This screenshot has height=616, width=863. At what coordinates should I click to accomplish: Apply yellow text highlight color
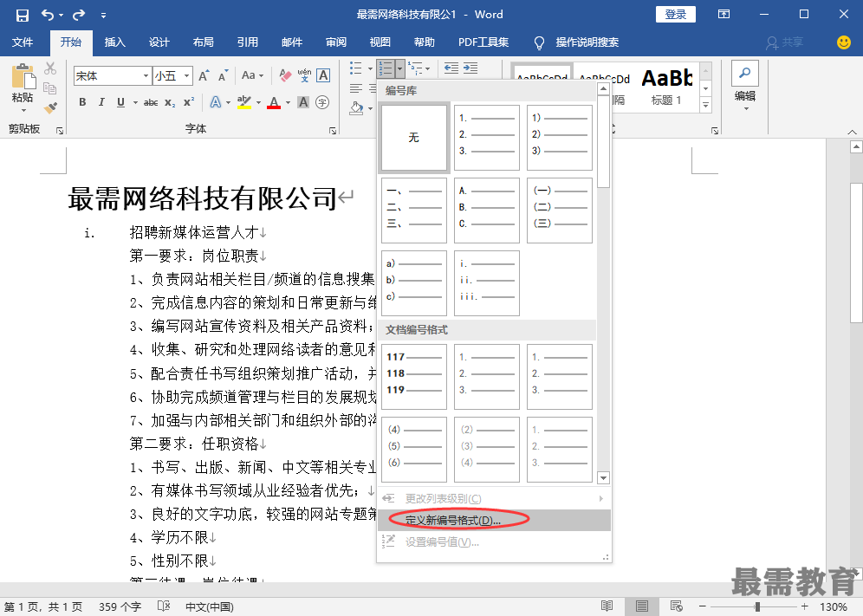pos(243,102)
